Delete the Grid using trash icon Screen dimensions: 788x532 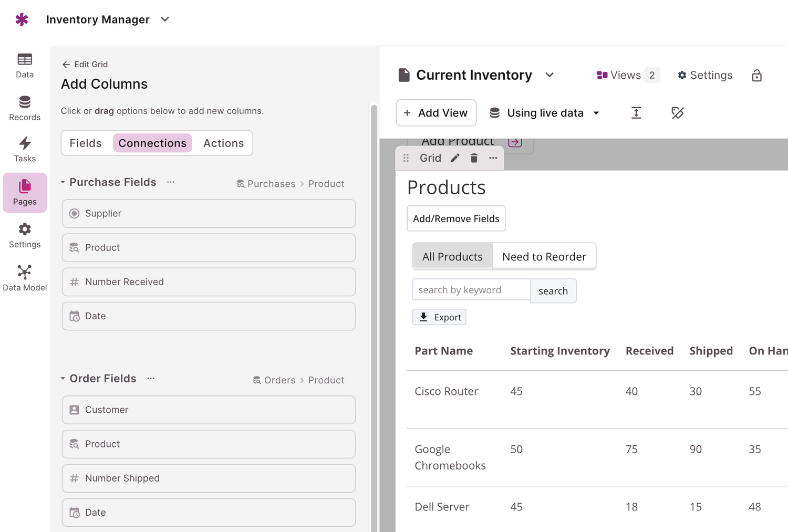474,158
